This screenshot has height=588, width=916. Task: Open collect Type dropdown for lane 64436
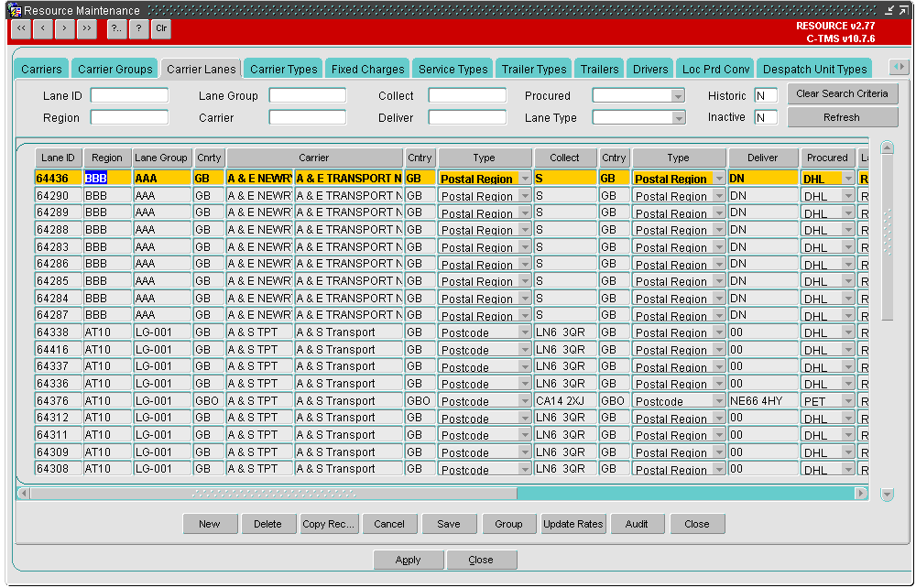pos(525,179)
